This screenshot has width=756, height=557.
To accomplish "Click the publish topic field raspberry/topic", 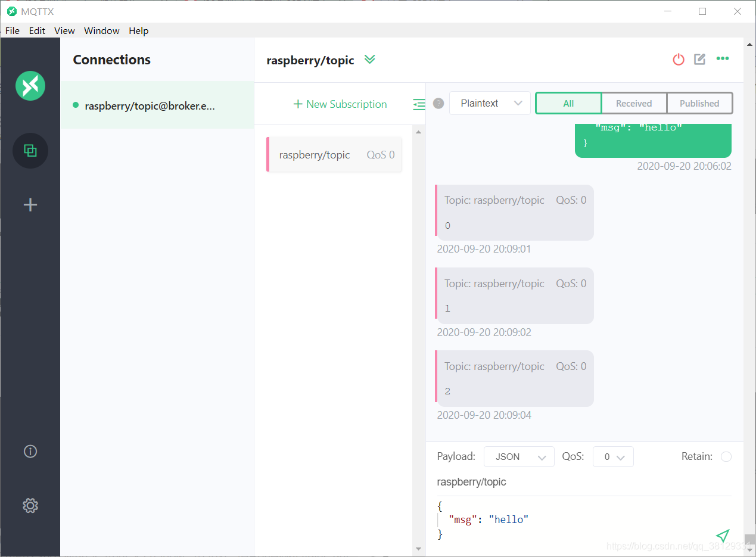I will [584, 482].
